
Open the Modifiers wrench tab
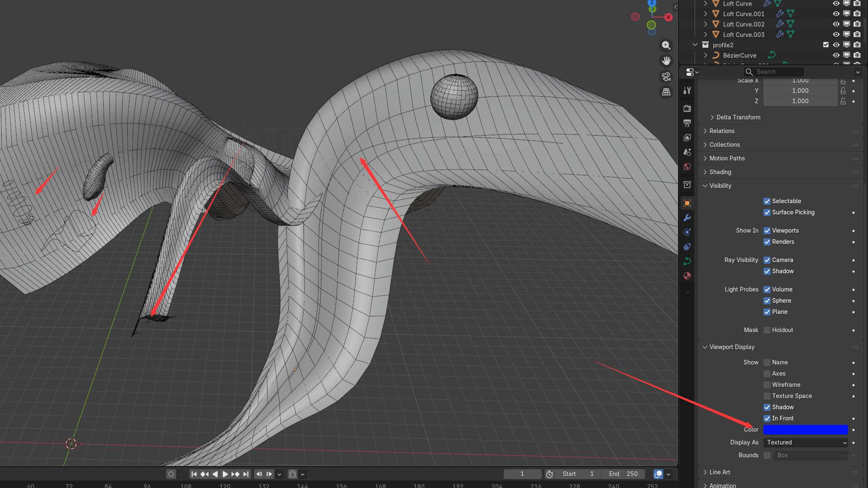tap(687, 218)
